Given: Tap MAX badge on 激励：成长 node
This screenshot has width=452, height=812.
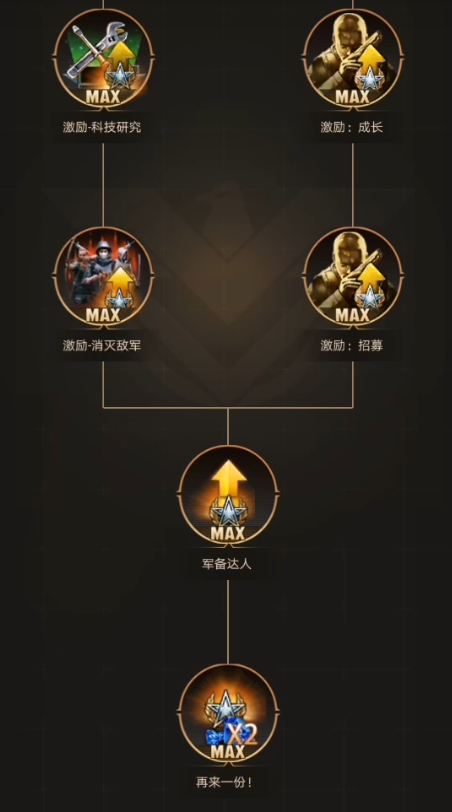Looking at the screenshot, I should tap(353, 96).
